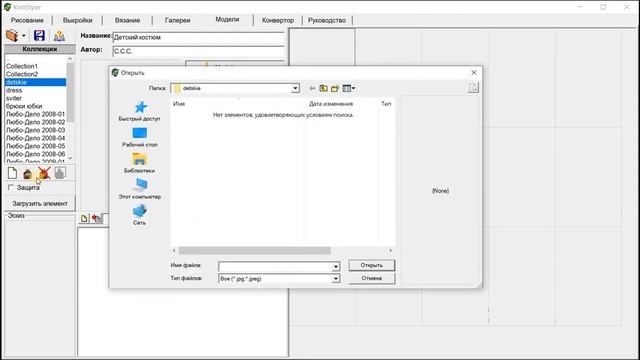The height and width of the screenshot is (360, 640).
Task: Click the small new-page icon above the sketch area
Action: coord(84,218)
